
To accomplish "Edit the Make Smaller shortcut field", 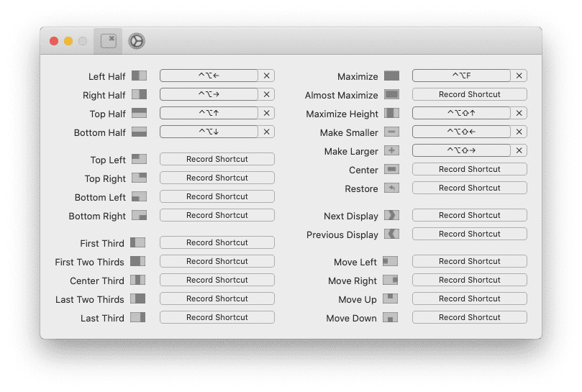I will tap(461, 132).
